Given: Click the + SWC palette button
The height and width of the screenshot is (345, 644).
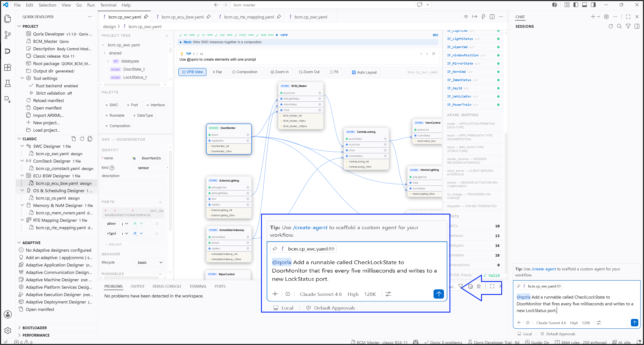Looking at the screenshot, I should click(112, 105).
